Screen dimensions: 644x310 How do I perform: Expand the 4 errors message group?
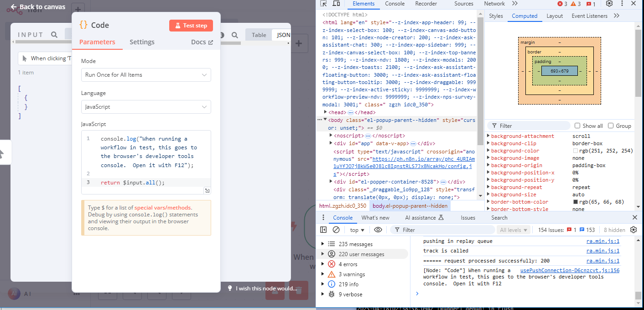[323, 264]
